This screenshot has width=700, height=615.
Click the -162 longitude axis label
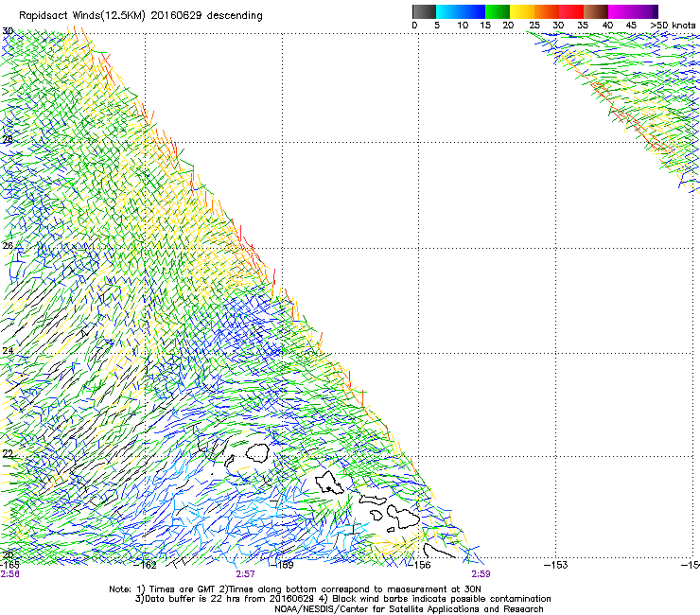click(146, 565)
